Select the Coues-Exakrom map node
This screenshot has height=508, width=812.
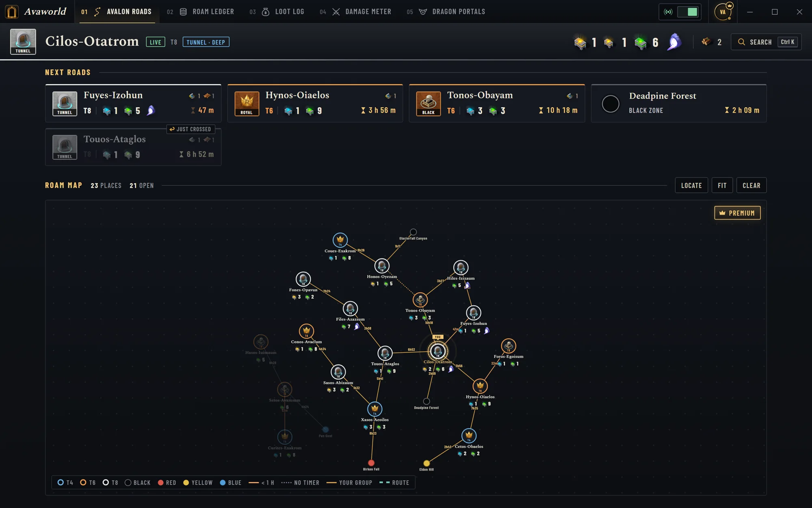tap(340, 240)
